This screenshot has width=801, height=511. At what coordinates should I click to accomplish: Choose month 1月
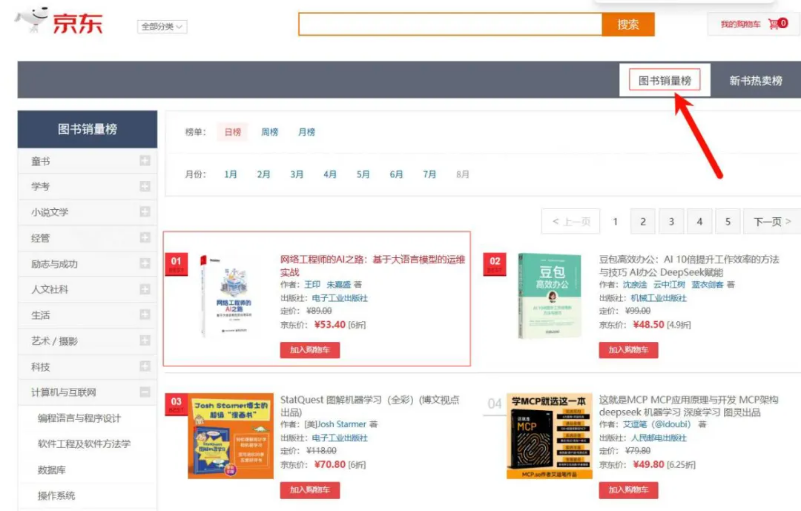[x=230, y=174]
